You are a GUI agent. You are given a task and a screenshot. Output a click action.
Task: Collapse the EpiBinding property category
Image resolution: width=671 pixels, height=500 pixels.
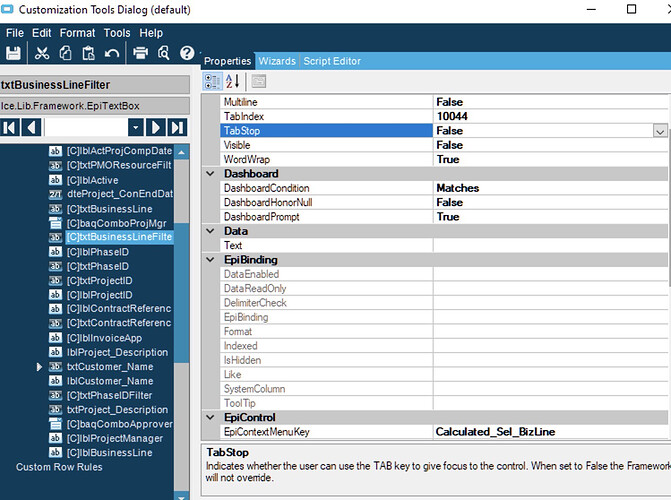pos(210,260)
